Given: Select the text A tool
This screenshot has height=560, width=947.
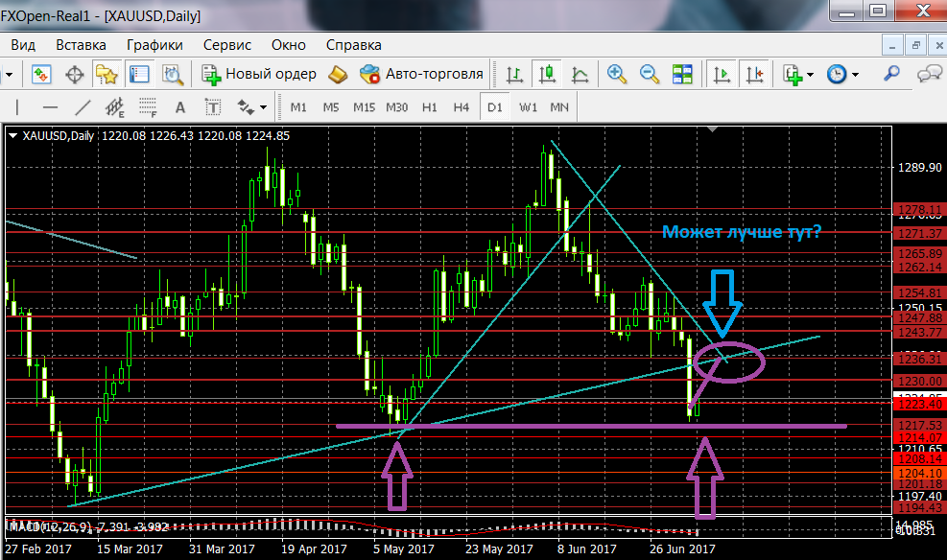Looking at the screenshot, I should pos(180,108).
